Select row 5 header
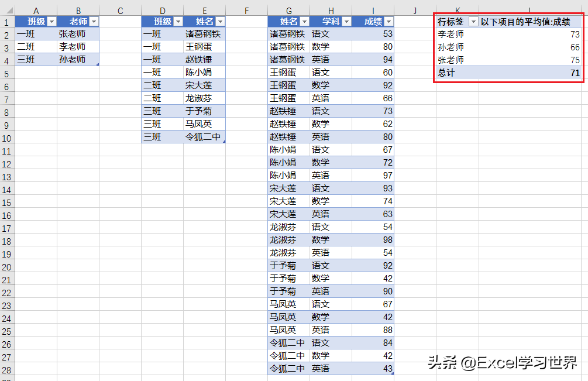 click(7, 74)
